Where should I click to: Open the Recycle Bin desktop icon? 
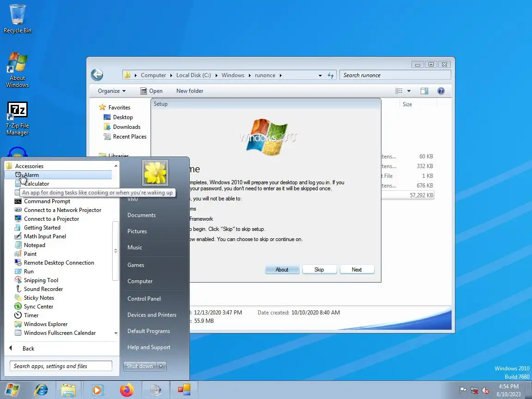coord(17,18)
